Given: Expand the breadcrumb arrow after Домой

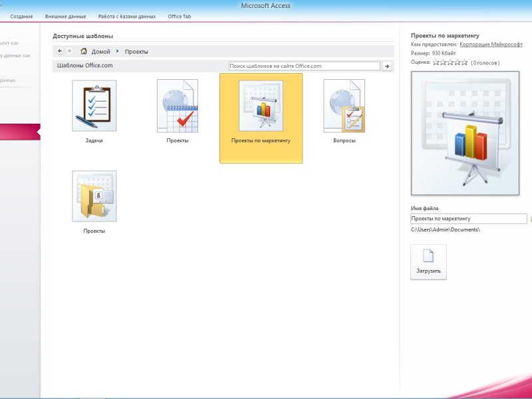Looking at the screenshot, I should pos(118,51).
